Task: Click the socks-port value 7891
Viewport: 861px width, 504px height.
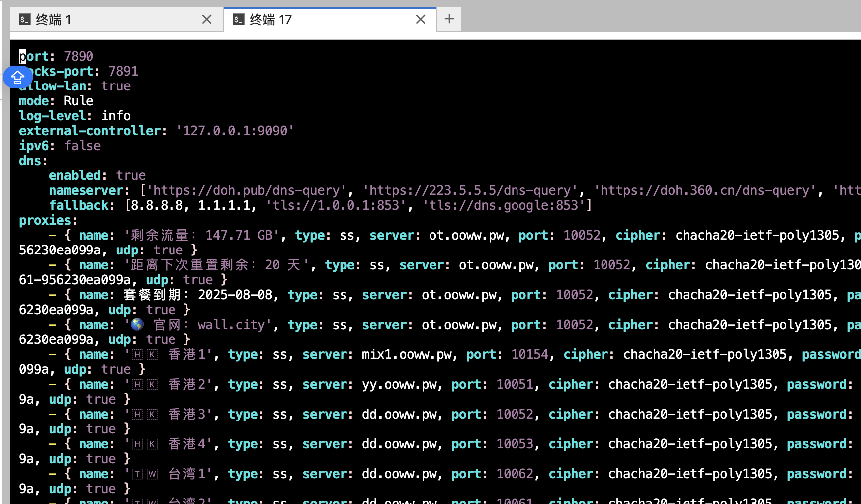Action: tap(123, 71)
